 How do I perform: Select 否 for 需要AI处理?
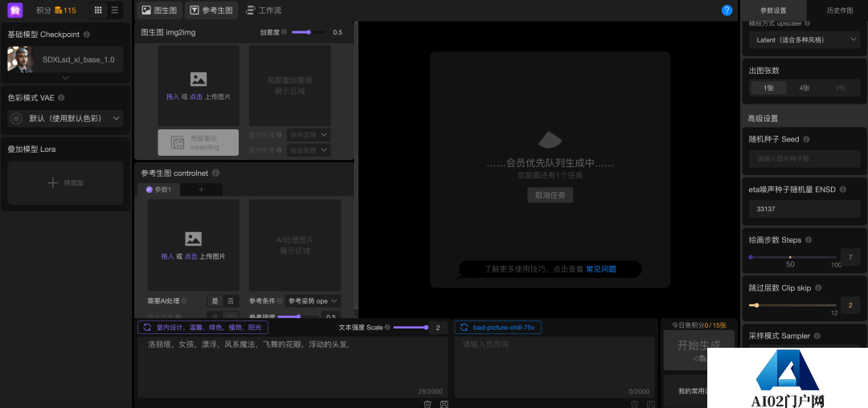(x=231, y=301)
